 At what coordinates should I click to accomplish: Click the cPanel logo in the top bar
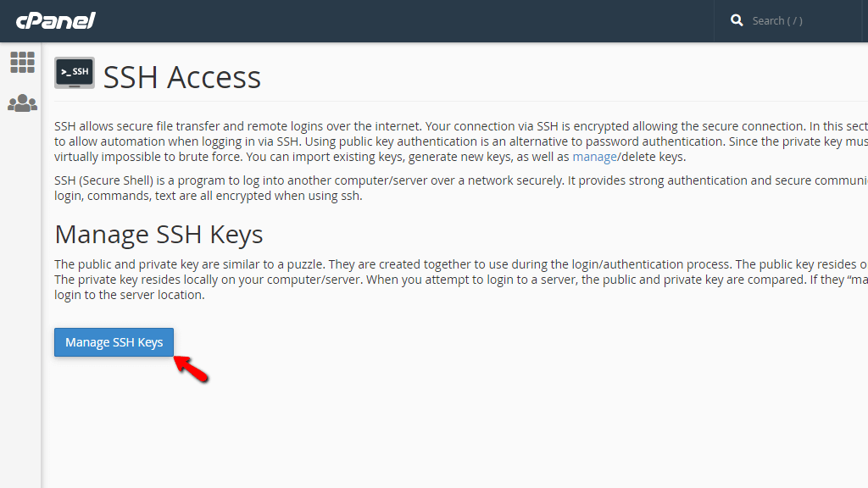pyautogui.click(x=55, y=20)
